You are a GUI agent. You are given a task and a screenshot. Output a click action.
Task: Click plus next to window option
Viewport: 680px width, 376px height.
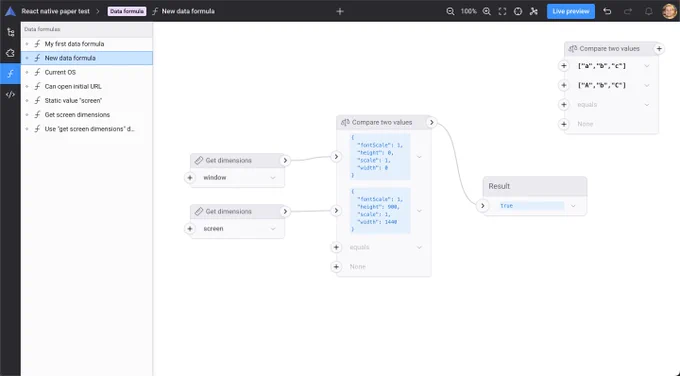tap(190, 177)
